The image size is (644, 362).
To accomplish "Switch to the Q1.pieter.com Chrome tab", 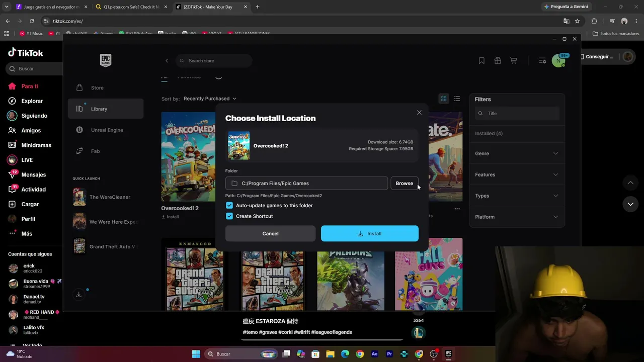I will tap(132, 7).
